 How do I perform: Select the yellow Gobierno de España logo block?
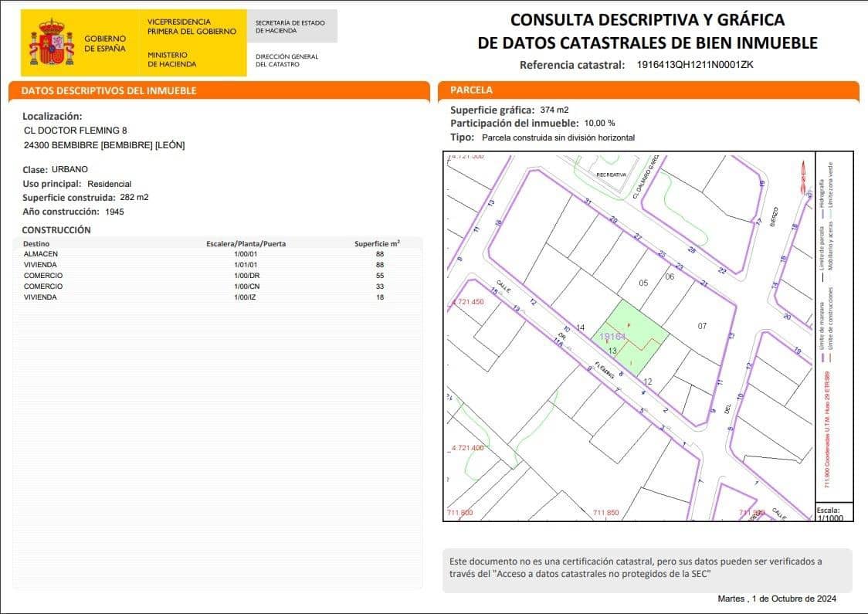(x=134, y=42)
